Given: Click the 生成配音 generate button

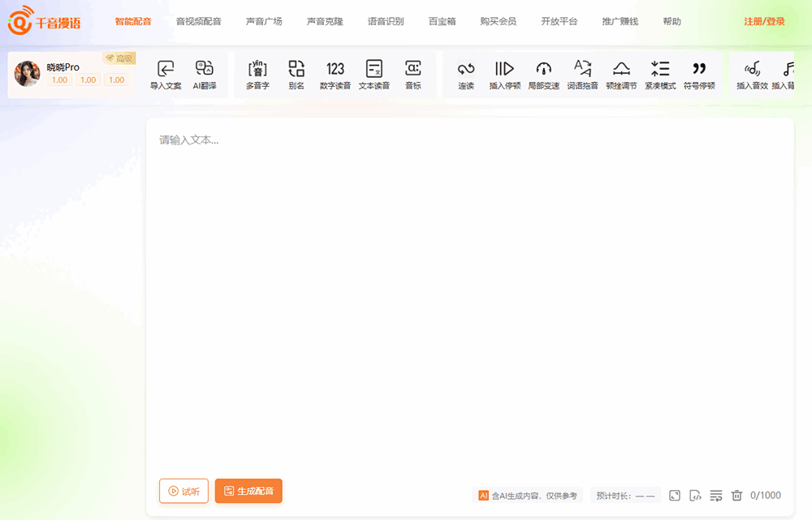Looking at the screenshot, I should [248, 491].
